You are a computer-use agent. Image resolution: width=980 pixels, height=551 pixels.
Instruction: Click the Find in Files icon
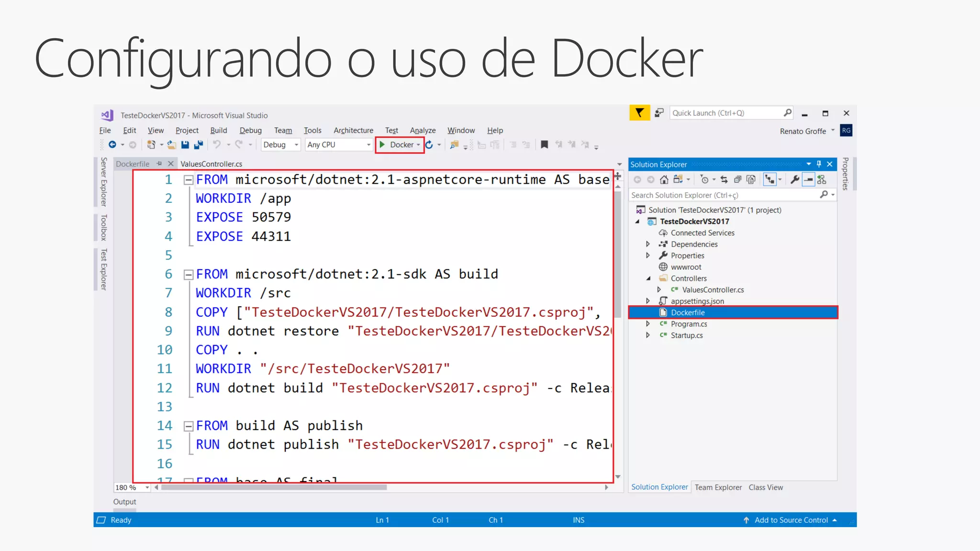[454, 144]
